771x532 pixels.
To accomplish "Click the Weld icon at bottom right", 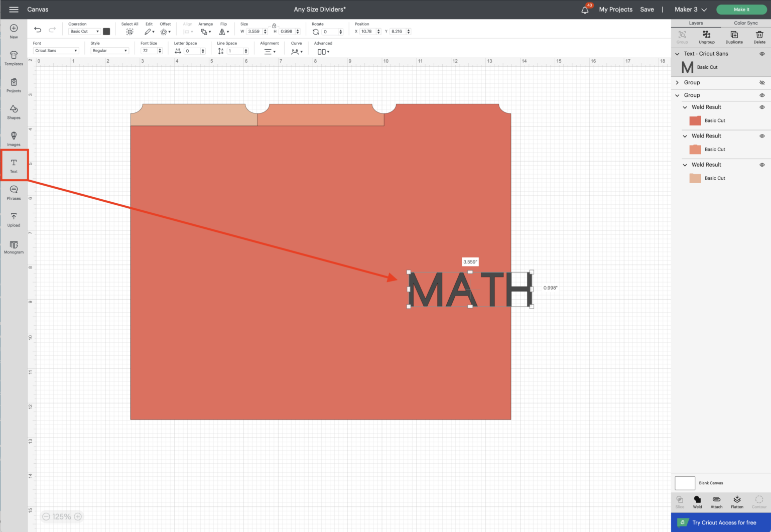I will pyautogui.click(x=697, y=500).
